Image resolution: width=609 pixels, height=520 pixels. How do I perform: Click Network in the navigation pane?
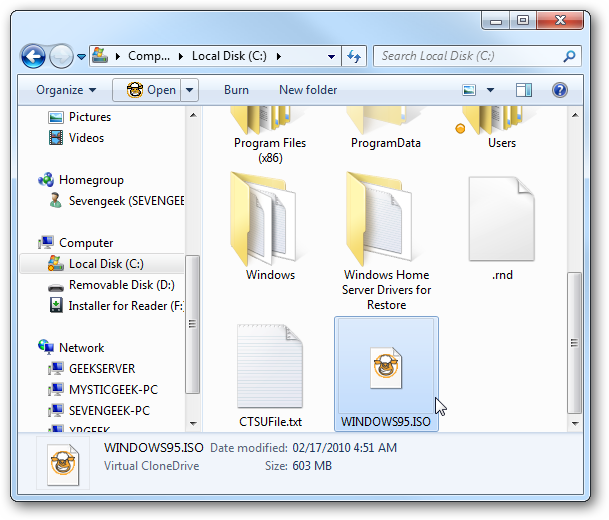(x=82, y=348)
